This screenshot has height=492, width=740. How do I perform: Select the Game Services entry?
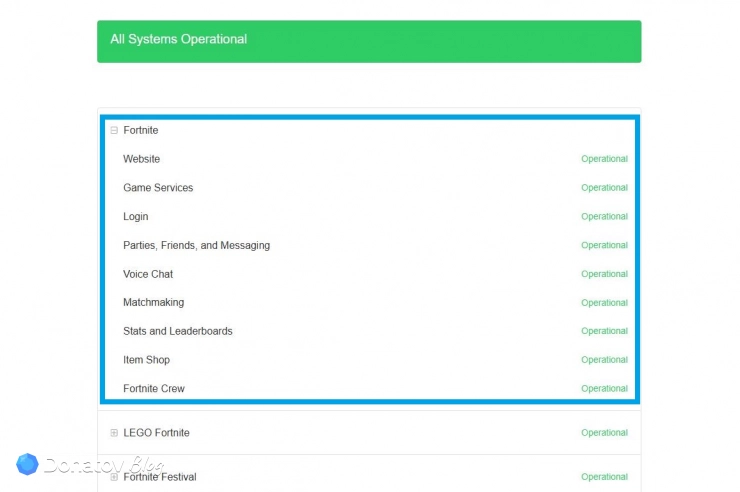(x=370, y=188)
